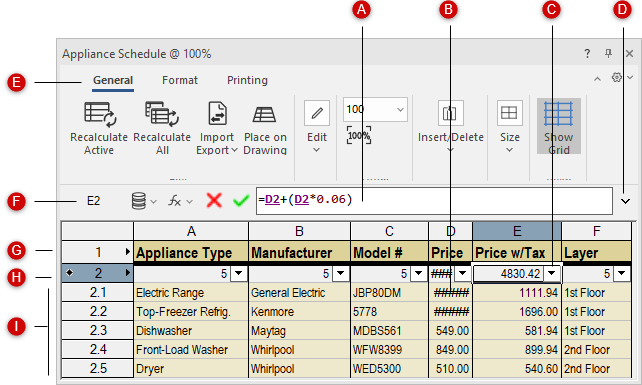
Task: Open Price w/Tax column summary dropdown
Action: click(x=552, y=273)
